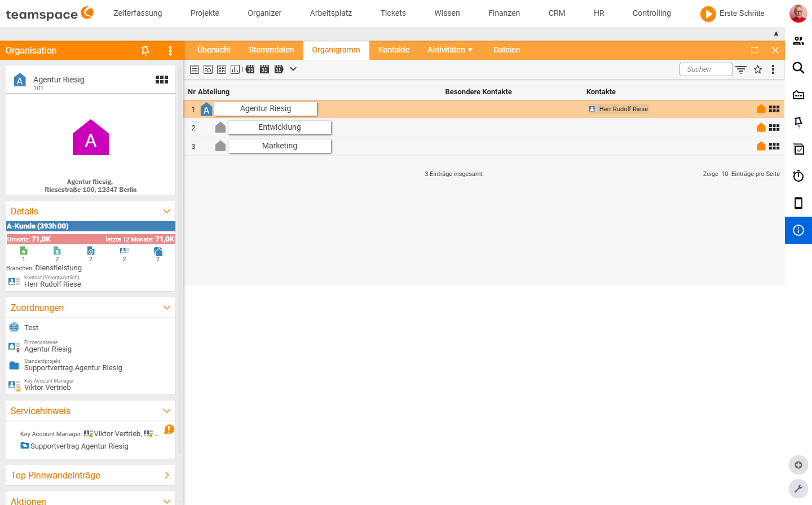Open Supportvertrag Agentur Riesig under Standardprojekt
The image size is (812, 505).
point(73,368)
